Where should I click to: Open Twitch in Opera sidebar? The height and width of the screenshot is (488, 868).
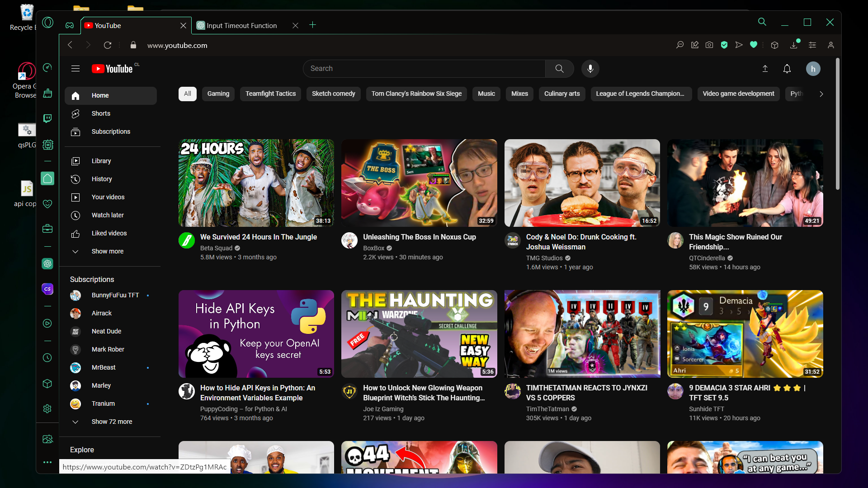47,118
